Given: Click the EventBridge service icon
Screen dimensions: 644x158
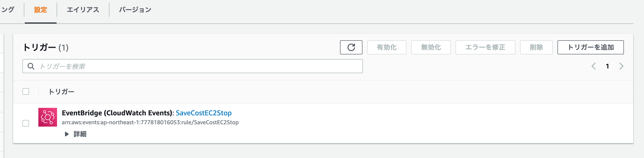Looking at the screenshot, I should [x=47, y=117].
